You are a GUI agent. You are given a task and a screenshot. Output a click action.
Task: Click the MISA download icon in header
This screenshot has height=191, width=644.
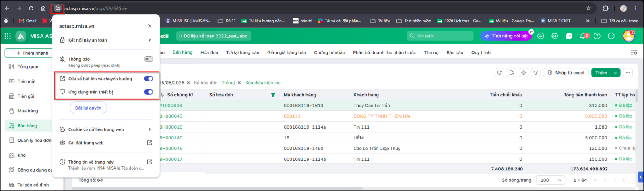(541, 36)
